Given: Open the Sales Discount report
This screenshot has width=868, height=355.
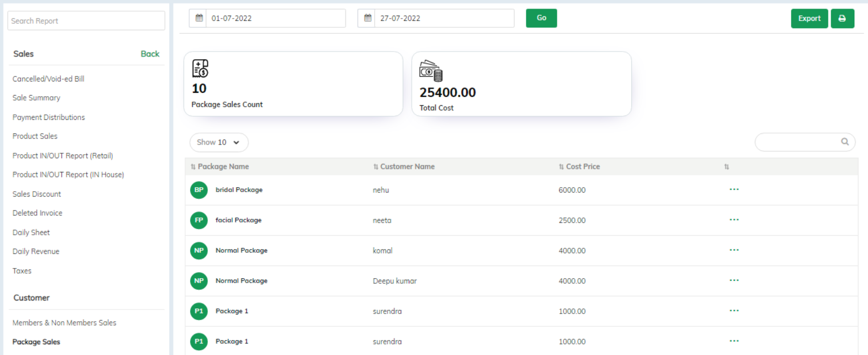Looking at the screenshot, I should click(x=37, y=194).
